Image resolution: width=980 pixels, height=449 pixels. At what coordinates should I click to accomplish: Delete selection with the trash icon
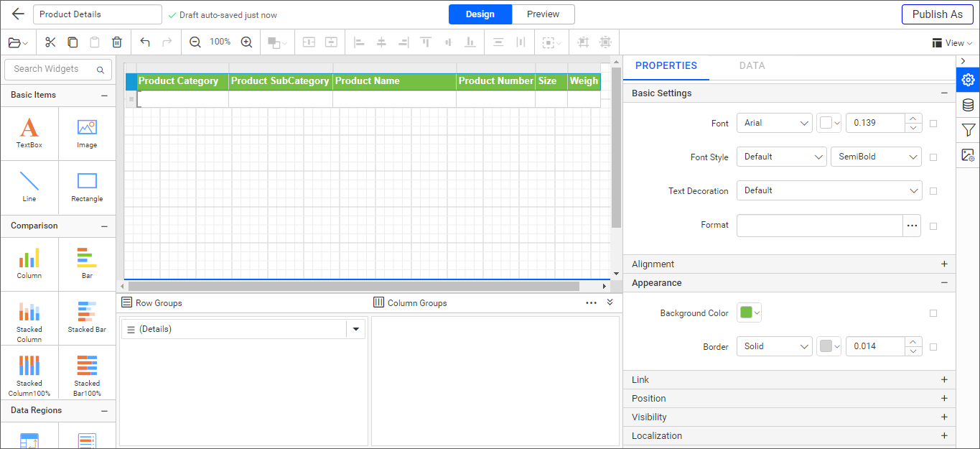(117, 42)
